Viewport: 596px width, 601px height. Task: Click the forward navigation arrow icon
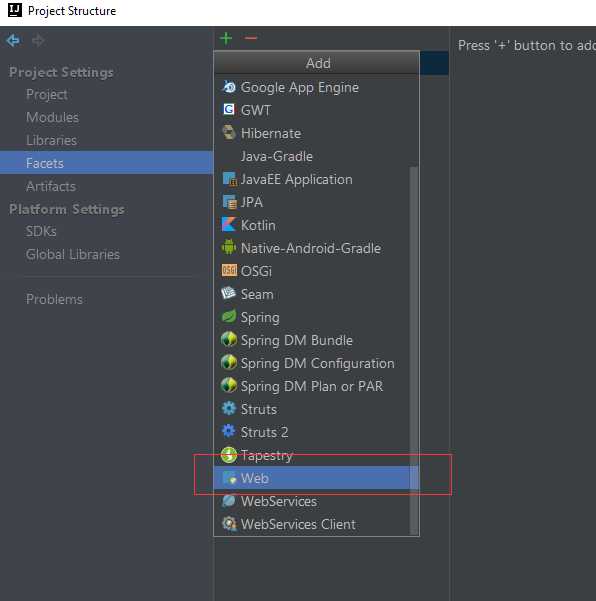[38, 40]
